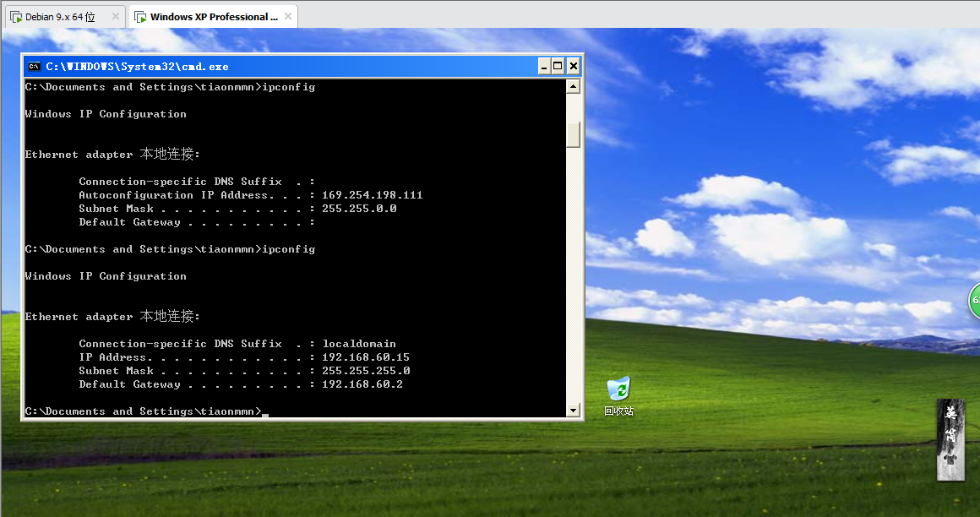980x517 pixels.
Task: Maximize the cmd.exe window
Action: coord(558,66)
